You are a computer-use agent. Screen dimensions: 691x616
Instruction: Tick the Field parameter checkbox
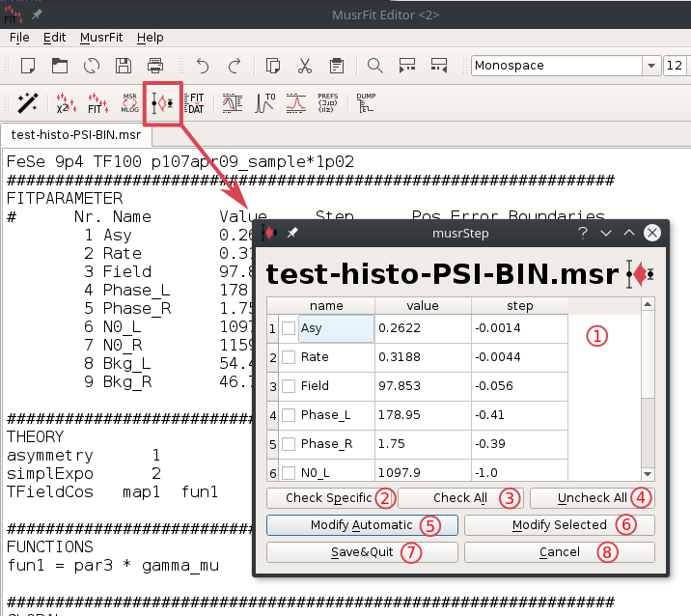click(x=289, y=386)
